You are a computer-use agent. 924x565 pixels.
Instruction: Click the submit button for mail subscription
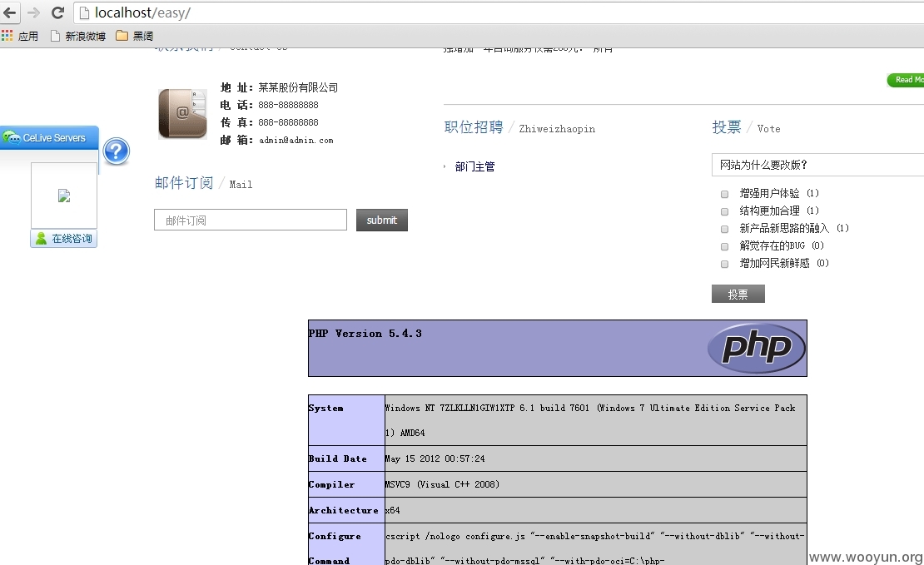click(x=382, y=220)
